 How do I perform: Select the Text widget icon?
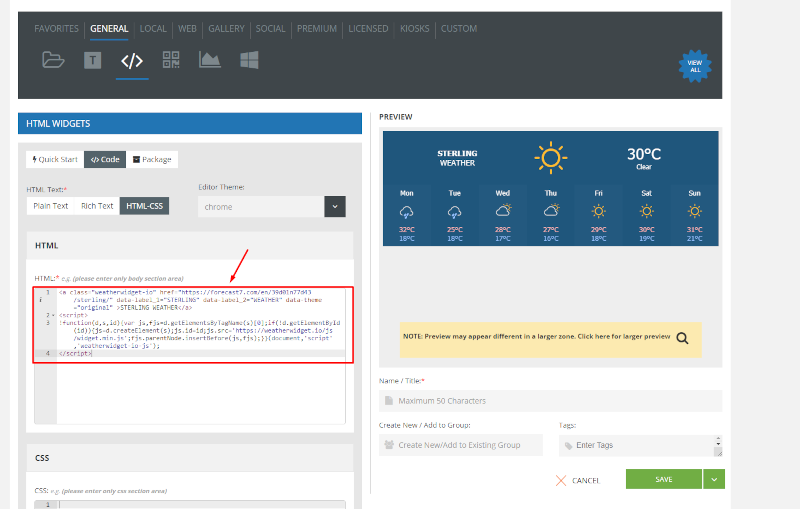(x=92, y=60)
